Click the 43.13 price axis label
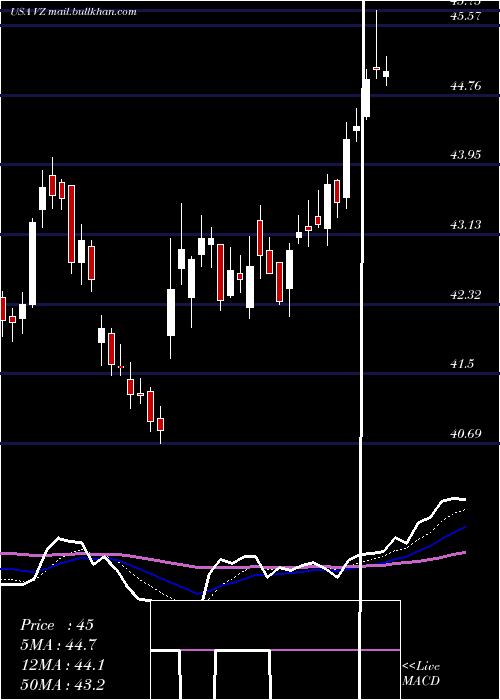The height and width of the screenshot is (700, 500). coord(466,225)
